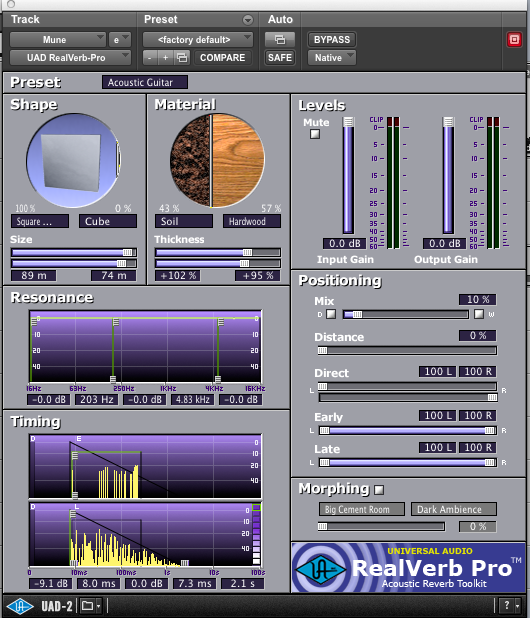Click the -9.1 dB timing field
This screenshot has height=618, width=530.
50,583
